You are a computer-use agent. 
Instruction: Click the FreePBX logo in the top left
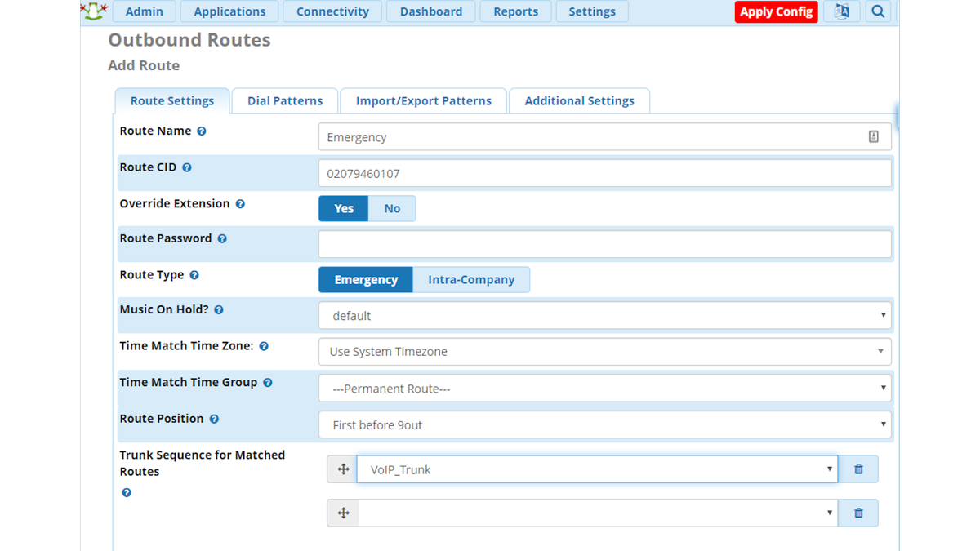tap(92, 11)
